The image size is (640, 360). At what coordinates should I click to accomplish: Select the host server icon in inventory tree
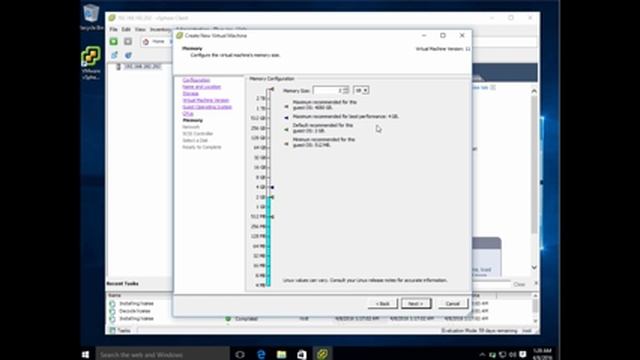click(x=118, y=67)
